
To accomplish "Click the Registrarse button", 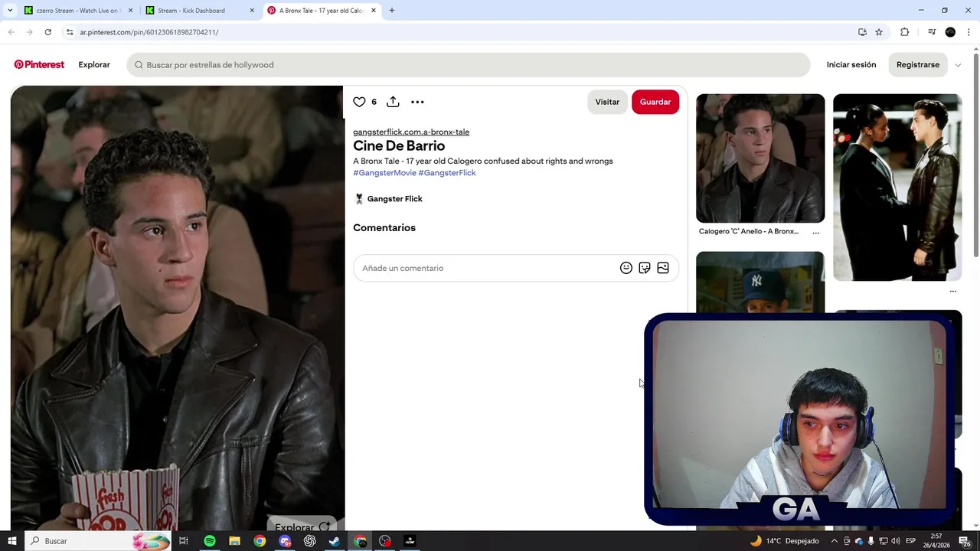I will tap(918, 65).
